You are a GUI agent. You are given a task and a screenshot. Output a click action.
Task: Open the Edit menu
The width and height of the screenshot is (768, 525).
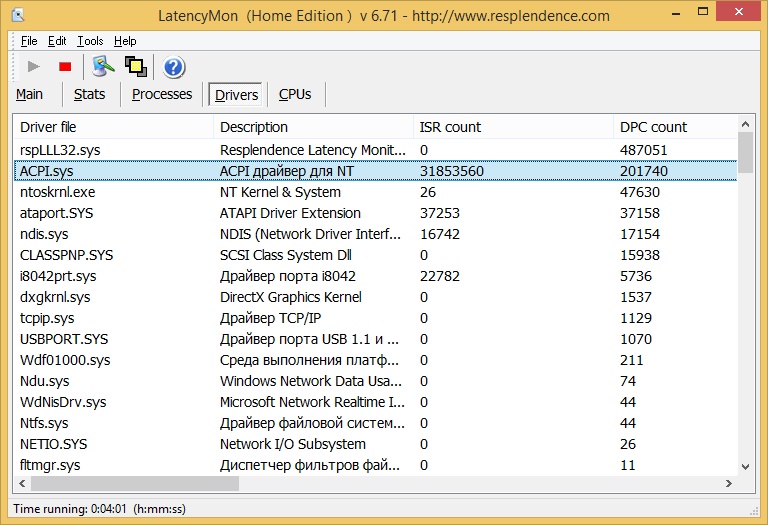[57, 41]
